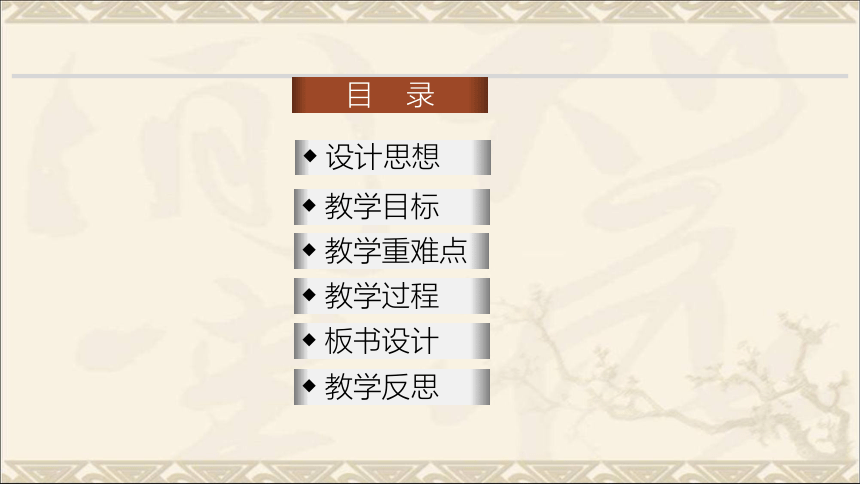The height and width of the screenshot is (484, 860).
Task: Click the 目 character in the title
Action: click(359, 95)
